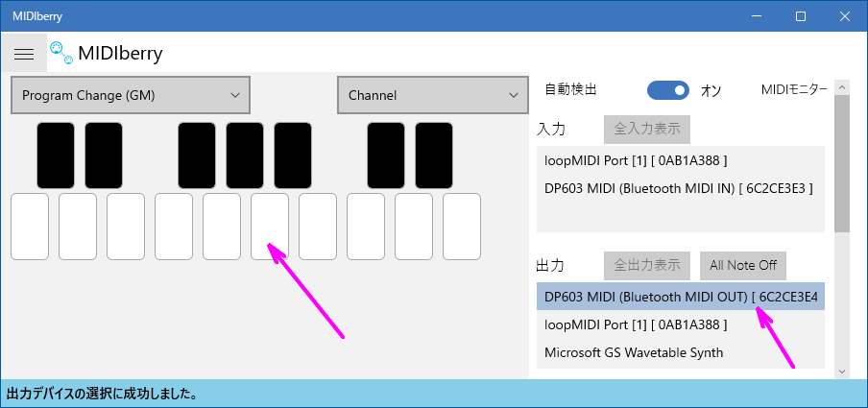This screenshot has width=868, height=408.
Task: Play the eighth white key (high C)
Action: (366, 227)
